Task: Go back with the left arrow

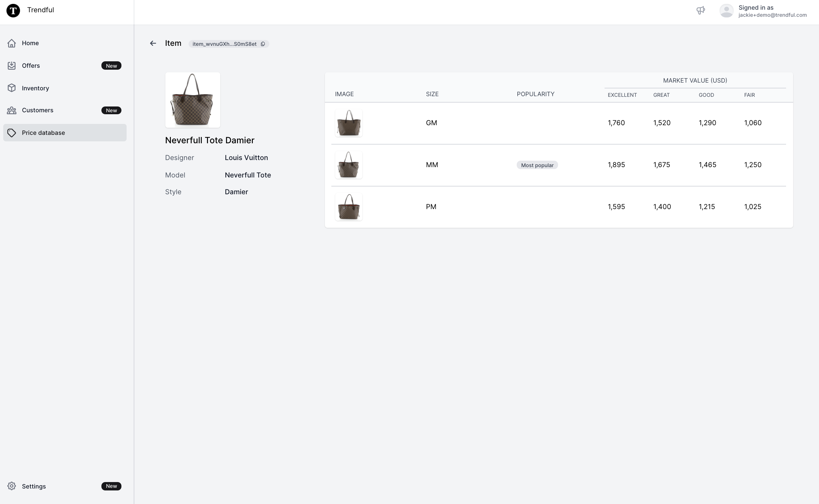Action: pos(153,43)
